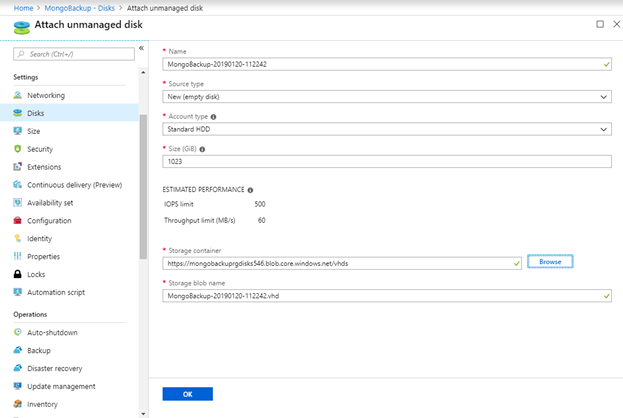Collapse the sidebar with double-chevron icon
The image size is (623, 418).
tap(141, 48)
